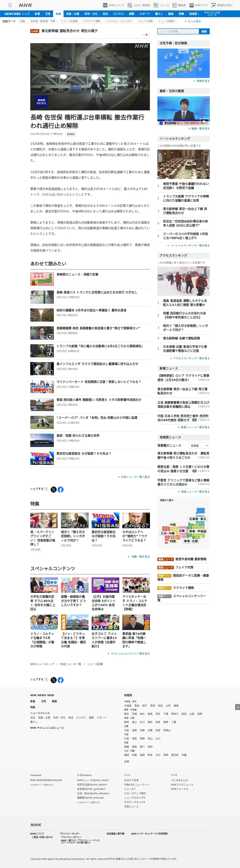Viewport: 240px width, 868px height.
Task: Open footer 長崎 prefecture link
Action: pos(142,755)
